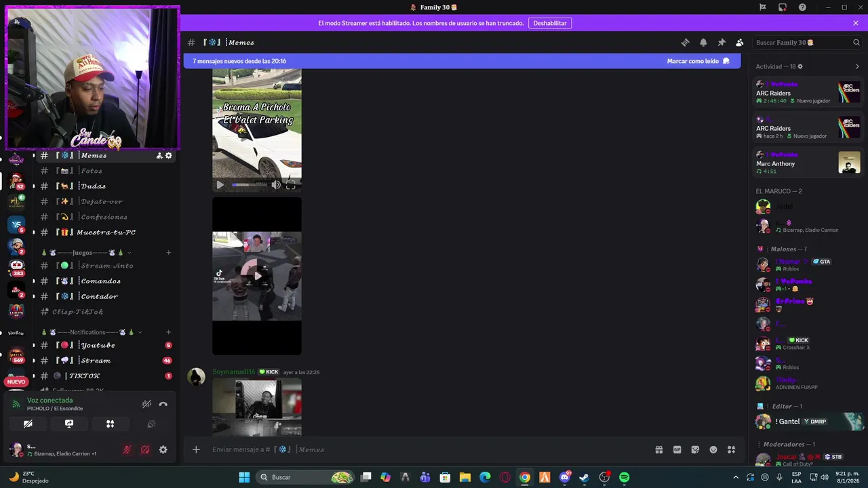Viewport: 868px width, 488px height.
Task: Collapse the Juegos category
Action: 86,253
